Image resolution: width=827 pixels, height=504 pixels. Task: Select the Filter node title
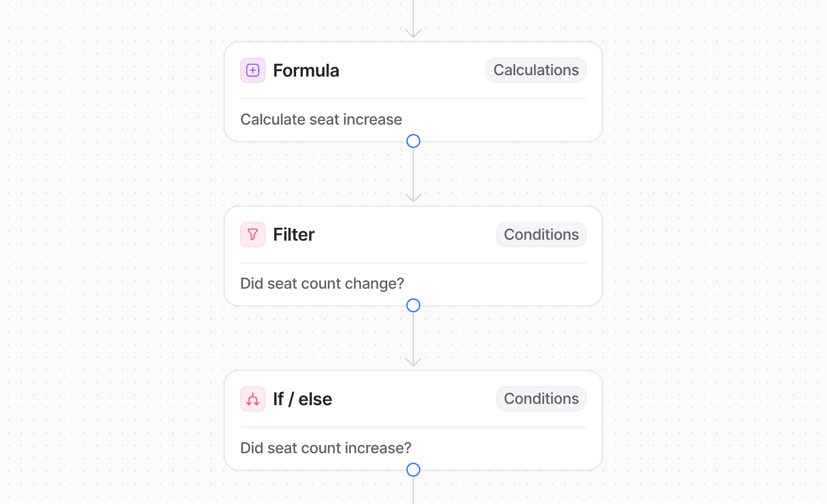pyautogui.click(x=294, y=235)
